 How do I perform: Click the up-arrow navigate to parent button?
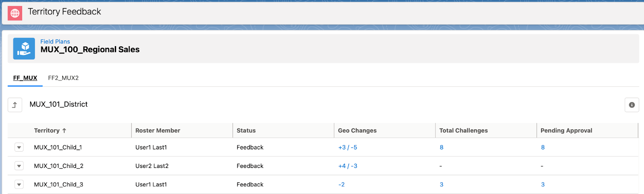tap(15, 105)
